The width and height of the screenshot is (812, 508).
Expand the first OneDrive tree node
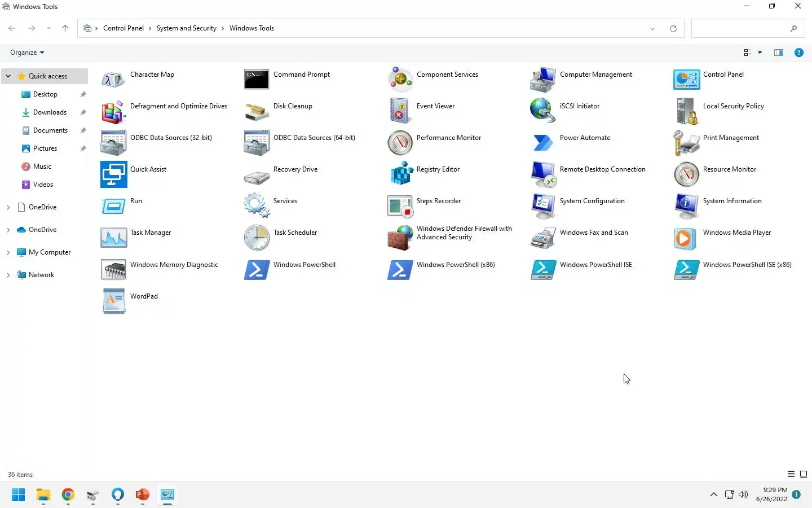8,207
